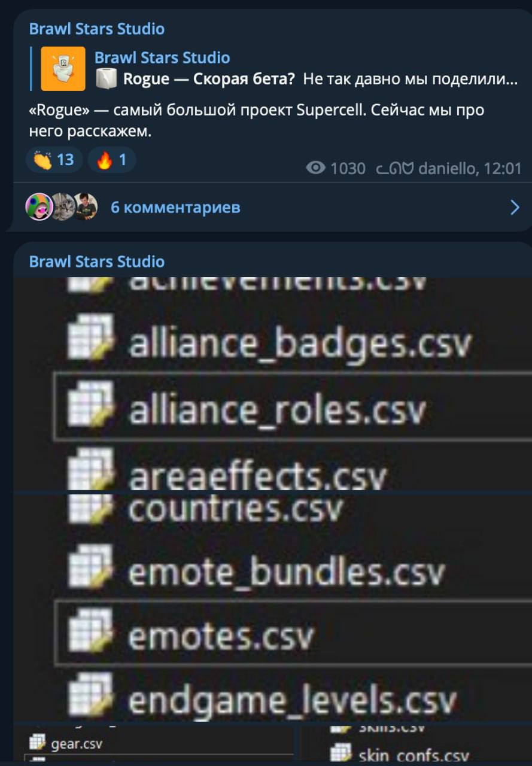Open the quoted reply title Rogue — Скорая бета
This screenshot has width=532, height=766.
209,78
